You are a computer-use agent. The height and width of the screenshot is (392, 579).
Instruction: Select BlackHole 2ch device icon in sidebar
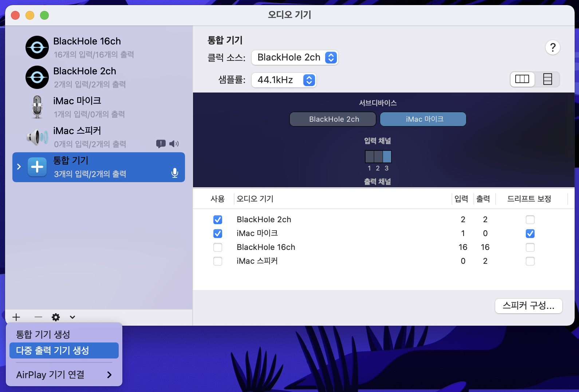[37, 77]
